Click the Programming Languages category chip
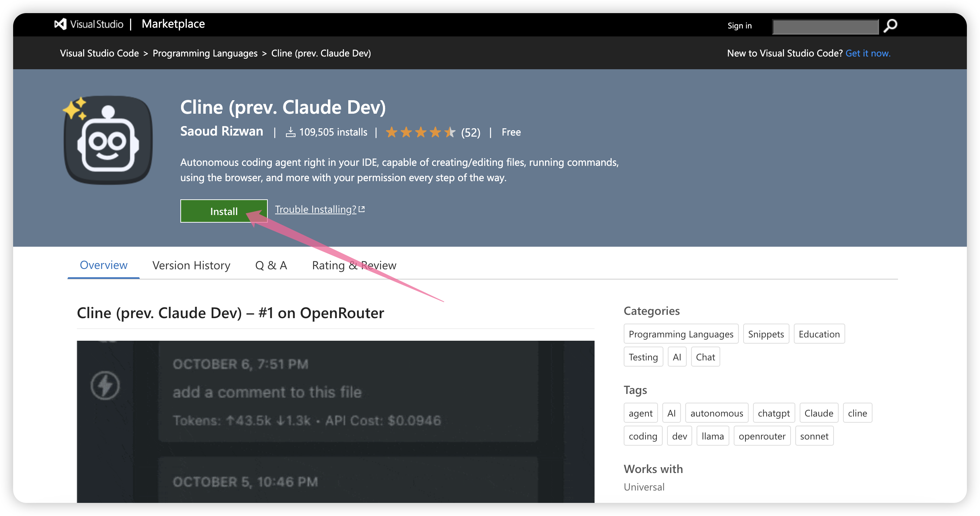 click(x=681, y=334)
